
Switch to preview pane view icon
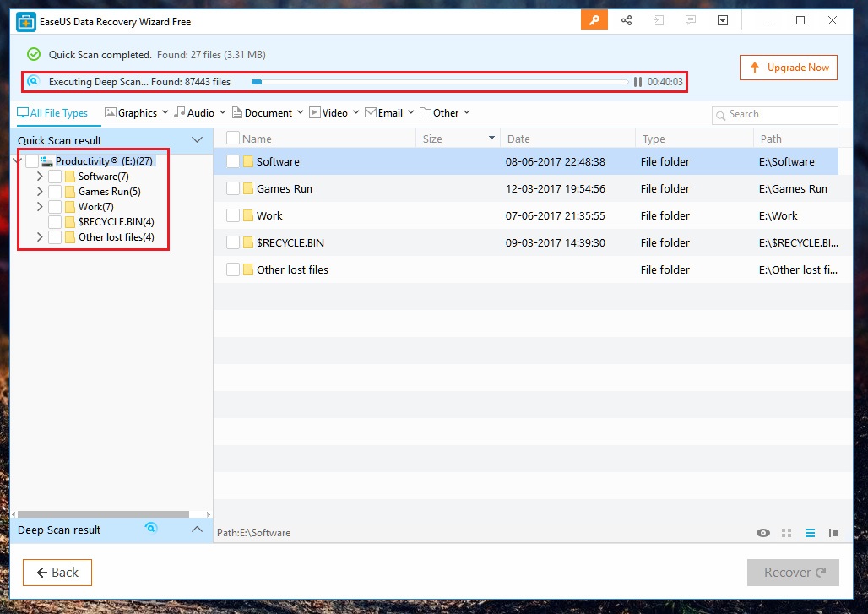pyautogui.click(x=833, y=533)
